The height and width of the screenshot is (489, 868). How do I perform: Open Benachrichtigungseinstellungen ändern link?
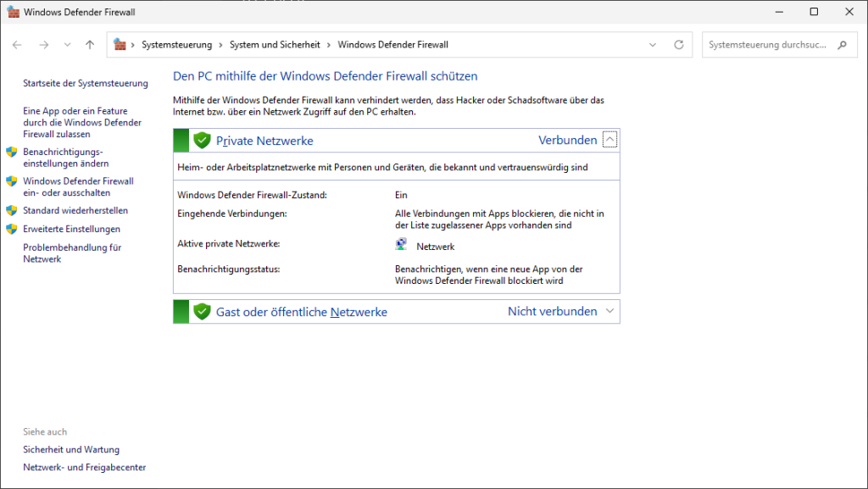coord(66,158)
